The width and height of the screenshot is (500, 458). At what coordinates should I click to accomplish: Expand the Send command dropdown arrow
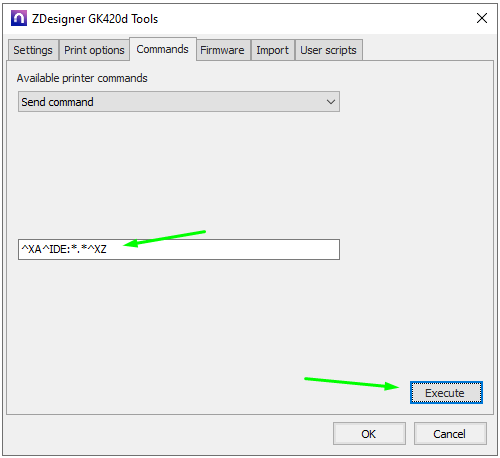pyautogui.click(x=331, y=102)
